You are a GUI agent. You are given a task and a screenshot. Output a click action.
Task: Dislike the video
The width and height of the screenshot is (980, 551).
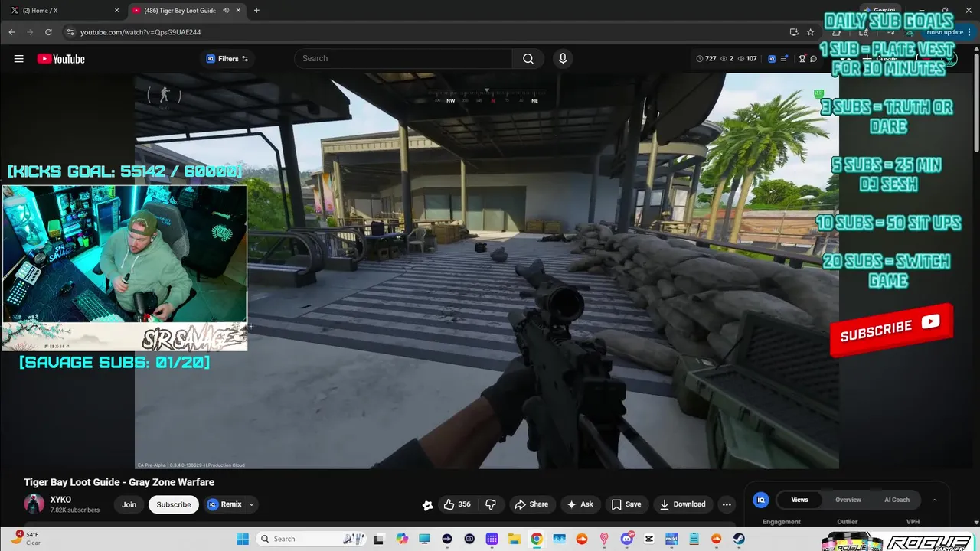click(x=491, y=504)
